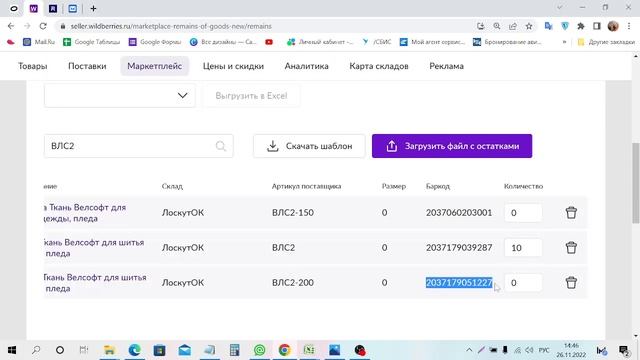
Task: Open the browser side panel icon
Action: coord(597,26)
